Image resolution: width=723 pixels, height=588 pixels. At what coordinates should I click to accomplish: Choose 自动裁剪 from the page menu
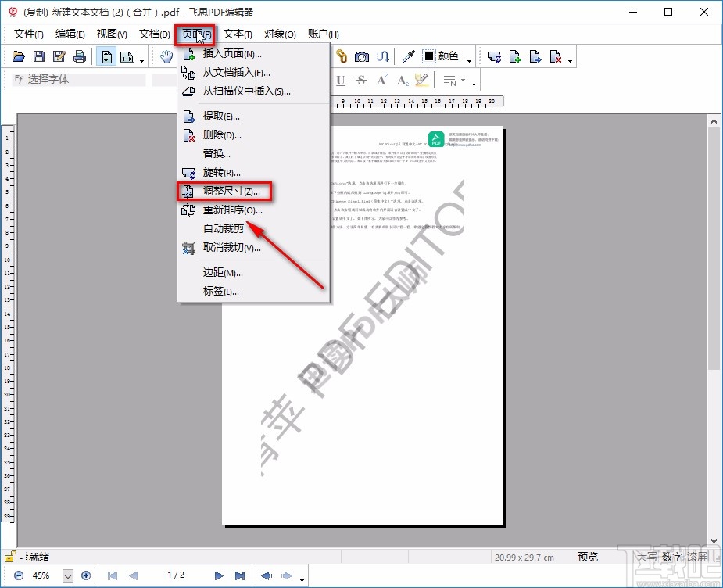click(253, 229)
